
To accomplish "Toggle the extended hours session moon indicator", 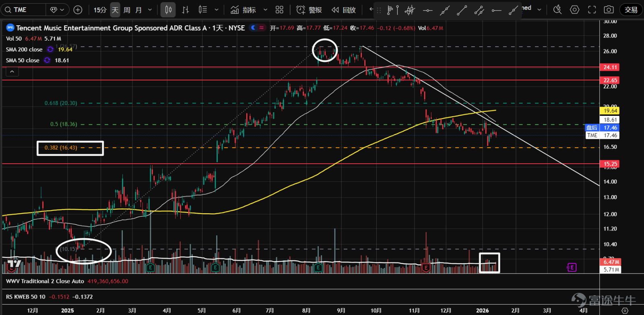I will coord(253,28).
